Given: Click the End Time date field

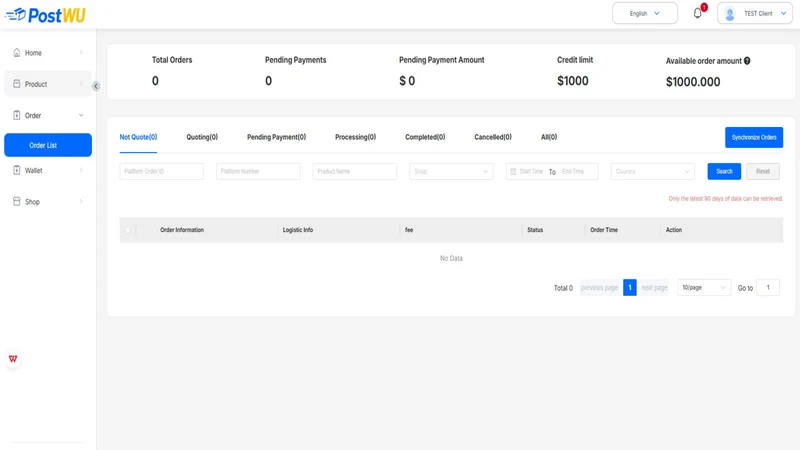Looking at the screenshot, I should [x=573, y=171].
